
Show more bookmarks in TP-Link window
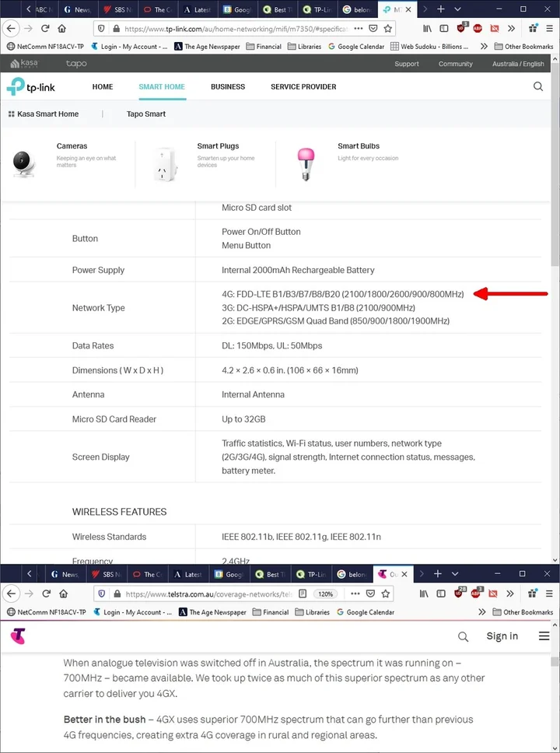click(x=484, y=47)
